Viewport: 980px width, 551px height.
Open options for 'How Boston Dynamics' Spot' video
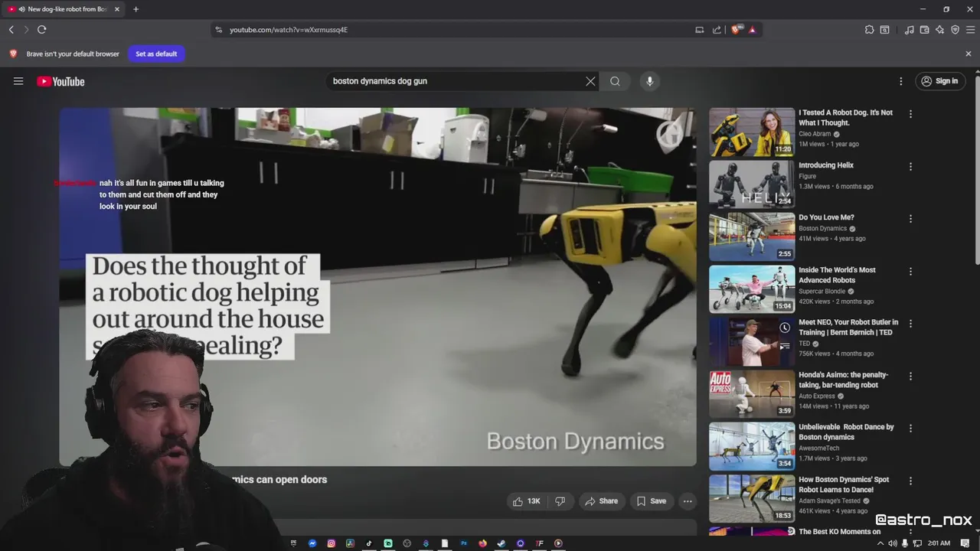pyautogui.click(x=910, y=481)
